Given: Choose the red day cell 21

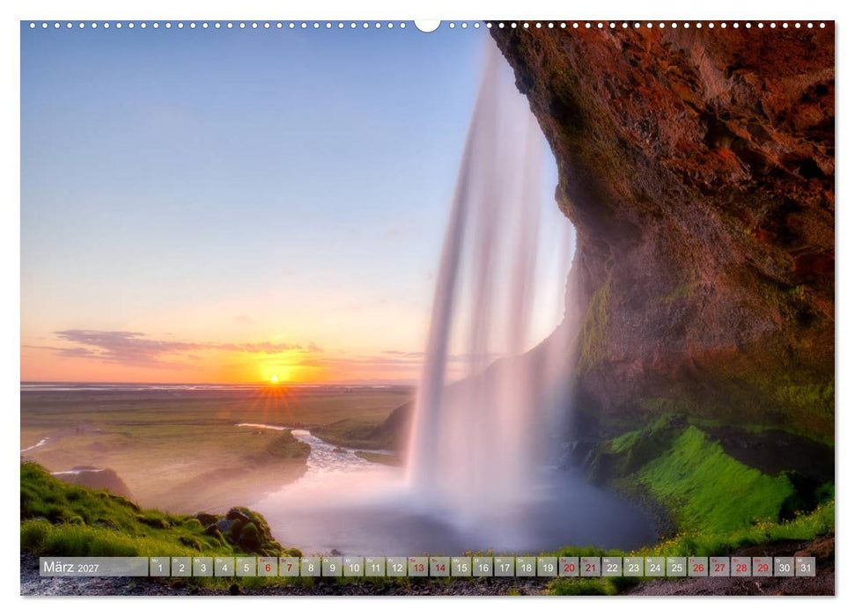Looking at the screenshot, I should tap(590, 567).
